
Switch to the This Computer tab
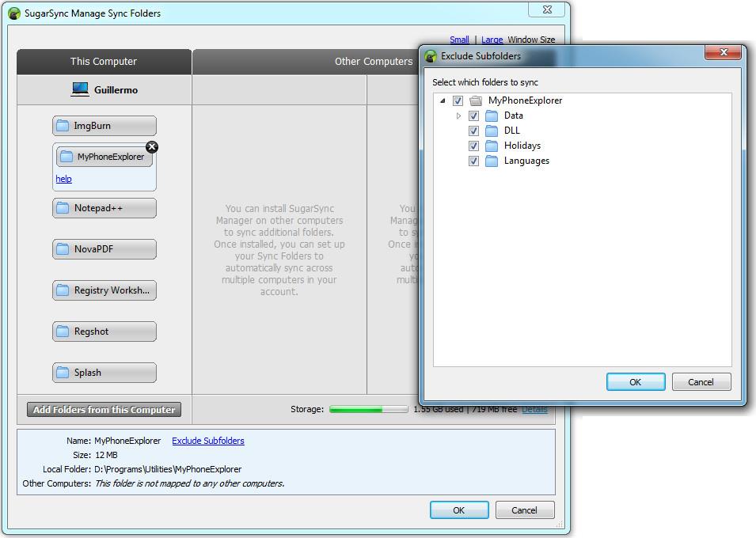coord(104,62)
